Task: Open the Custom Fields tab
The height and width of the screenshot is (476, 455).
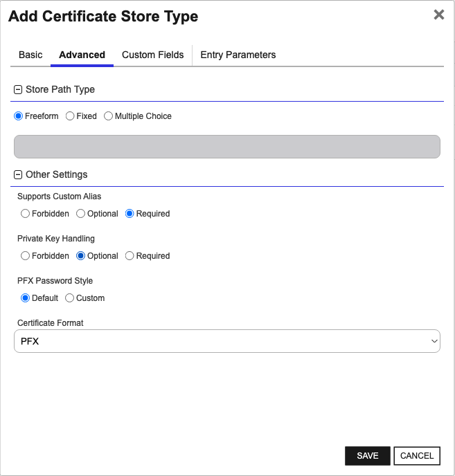Action: 152,55
